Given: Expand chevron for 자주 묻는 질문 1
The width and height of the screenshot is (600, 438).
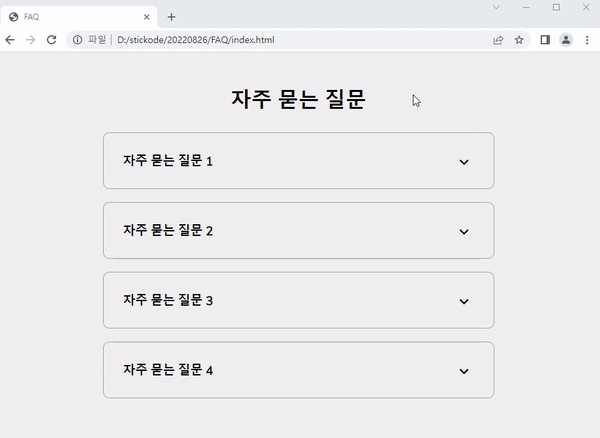Looking at the screenshot, I should click(x=464, y=162).
